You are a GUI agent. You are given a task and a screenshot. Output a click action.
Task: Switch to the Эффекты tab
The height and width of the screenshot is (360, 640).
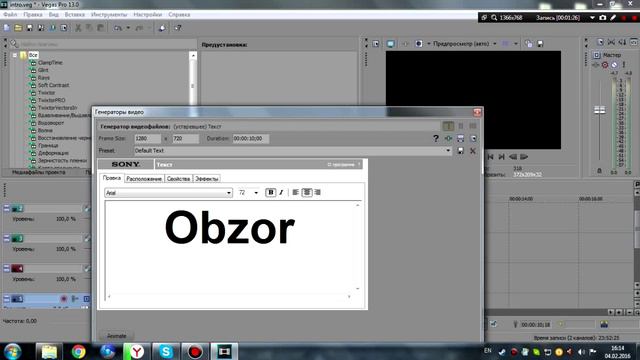coord(207,179)
